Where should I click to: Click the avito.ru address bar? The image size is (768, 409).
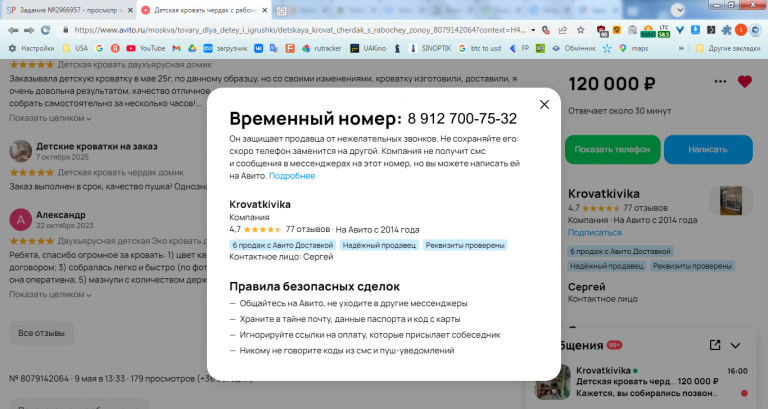(x=300, y=30)
